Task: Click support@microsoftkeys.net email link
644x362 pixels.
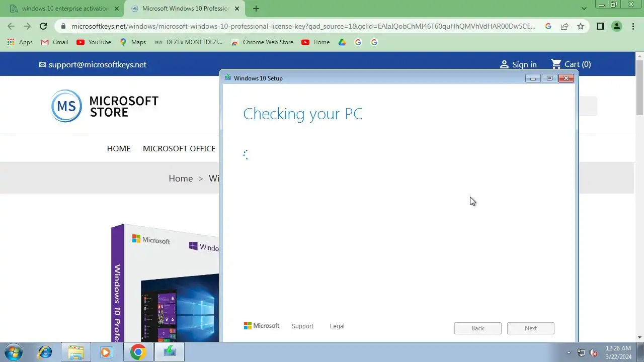Action: (93, 64)
